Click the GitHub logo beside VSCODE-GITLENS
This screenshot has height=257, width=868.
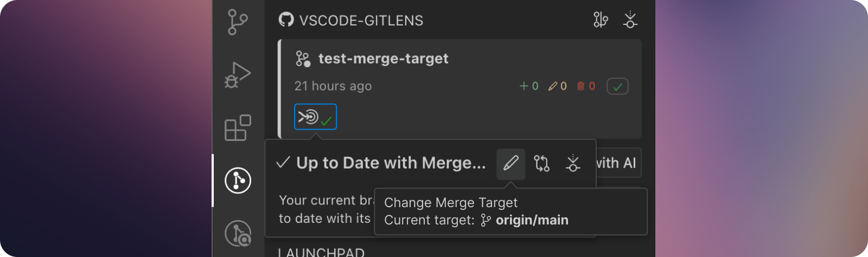pos(286,20)
